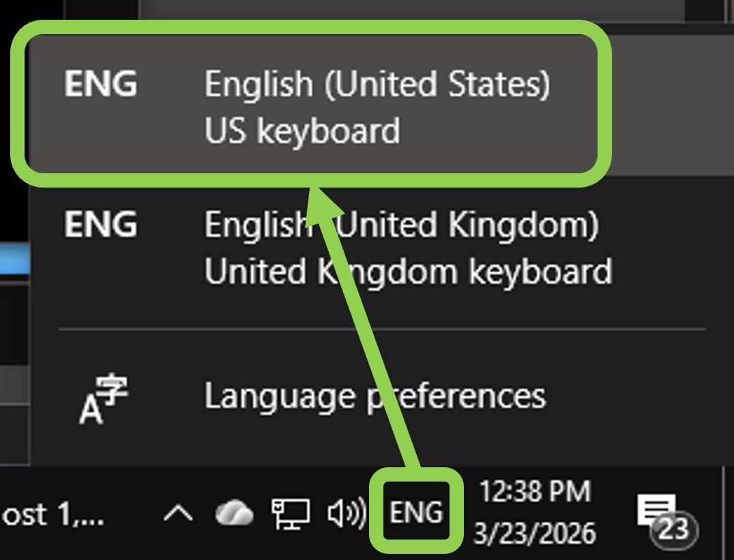Click the notification count badge showing 23
The image size is (734, 560).
coord(674,529)
